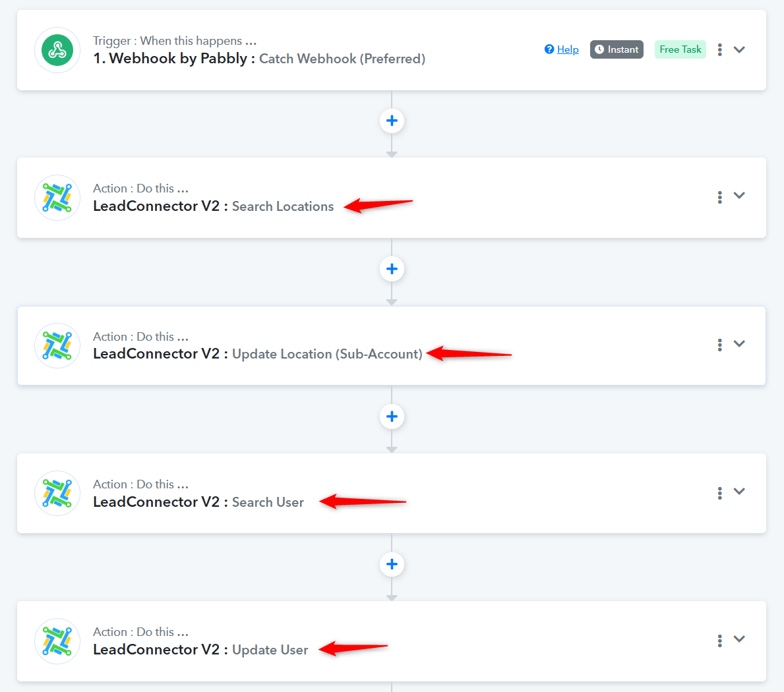Screen dimensions: 784x692
Task: Click the Free Task badge
Action: [680, 49]
